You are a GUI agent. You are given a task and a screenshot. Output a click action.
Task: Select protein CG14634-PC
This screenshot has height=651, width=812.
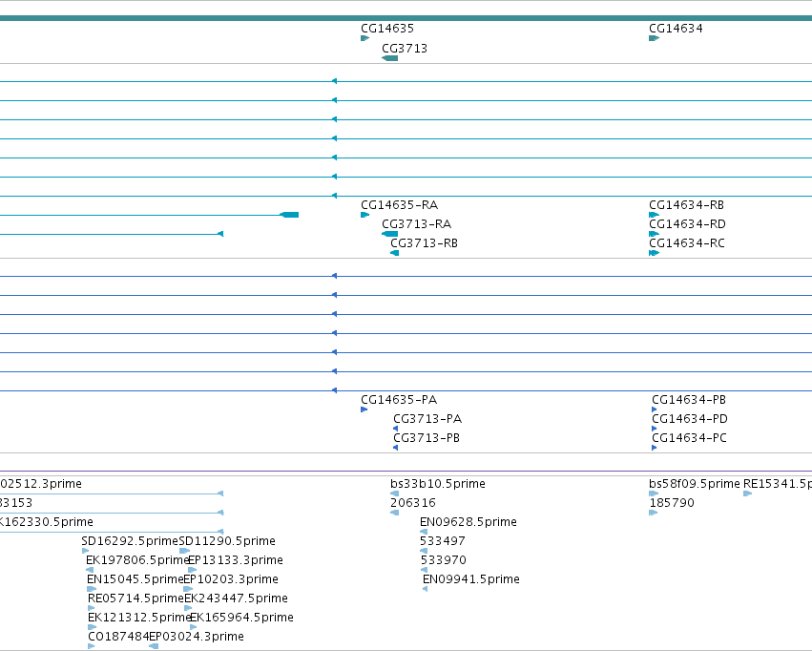(x=689, y=438)
